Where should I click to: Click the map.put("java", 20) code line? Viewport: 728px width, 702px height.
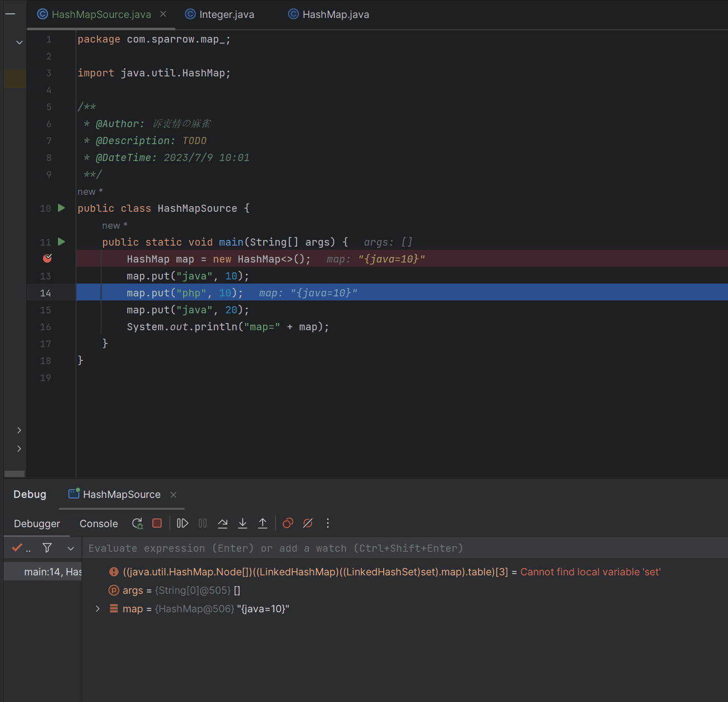(x=188, y=310)
